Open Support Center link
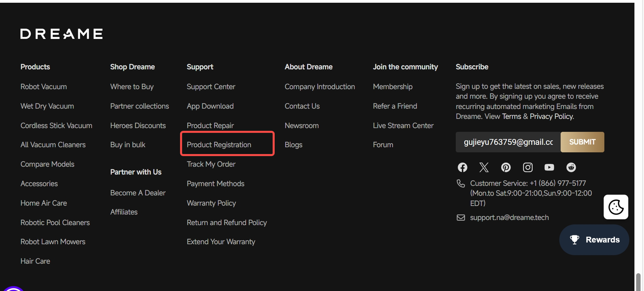 click(211, 87)
